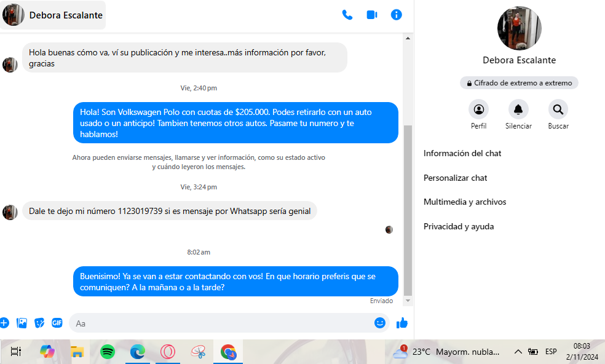
Task: Open the plus more-actions menu in composer
Action: pyautogui.click(x=4, y=323)
